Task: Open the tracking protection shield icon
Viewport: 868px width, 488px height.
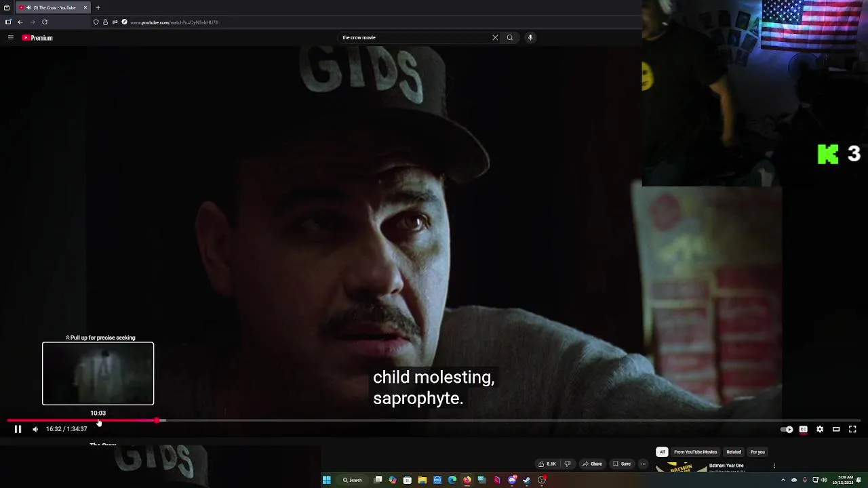Action: click(x=96, y=22)
